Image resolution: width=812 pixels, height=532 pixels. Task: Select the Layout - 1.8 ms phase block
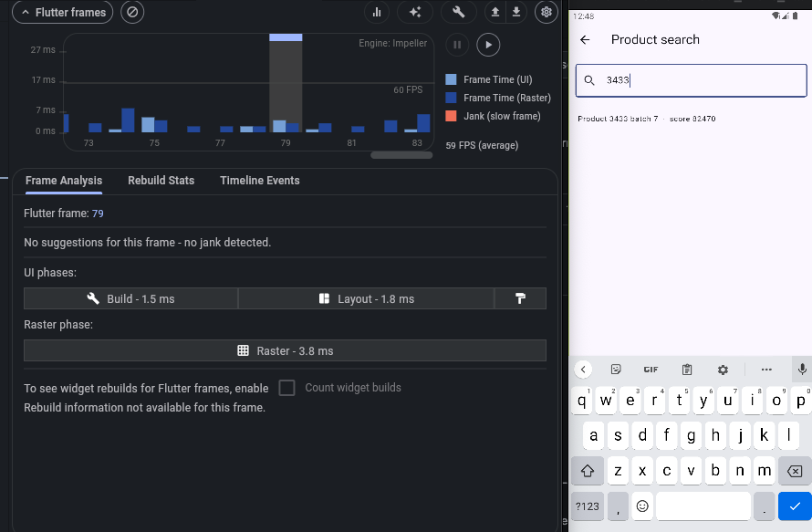[x=366, y=298]
